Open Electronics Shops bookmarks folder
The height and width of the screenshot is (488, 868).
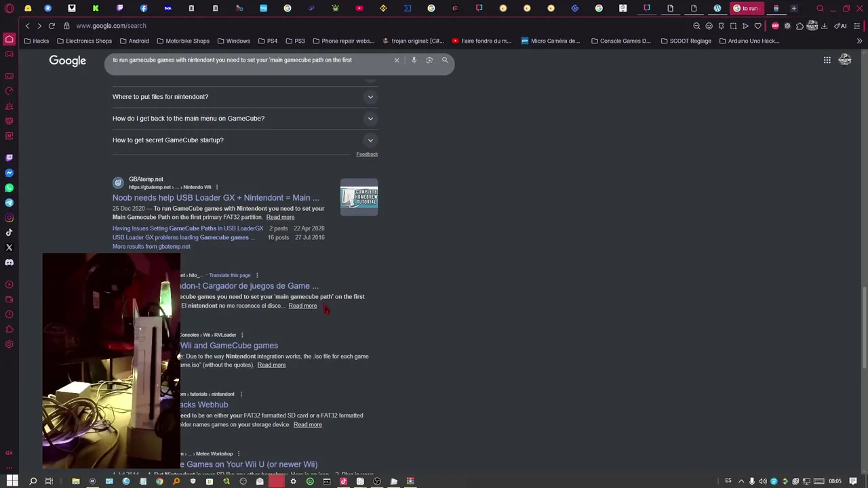(x=85, y=41)
